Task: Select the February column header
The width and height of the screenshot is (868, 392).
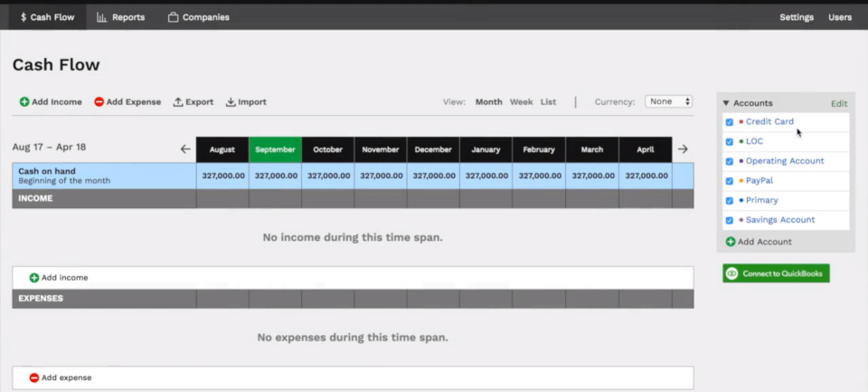Action: (x=539, y=149)
